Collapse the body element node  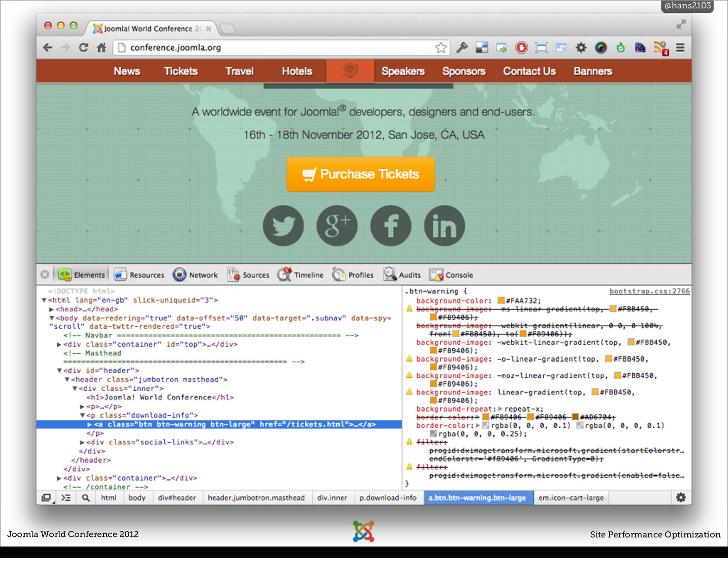coord(51,318)
